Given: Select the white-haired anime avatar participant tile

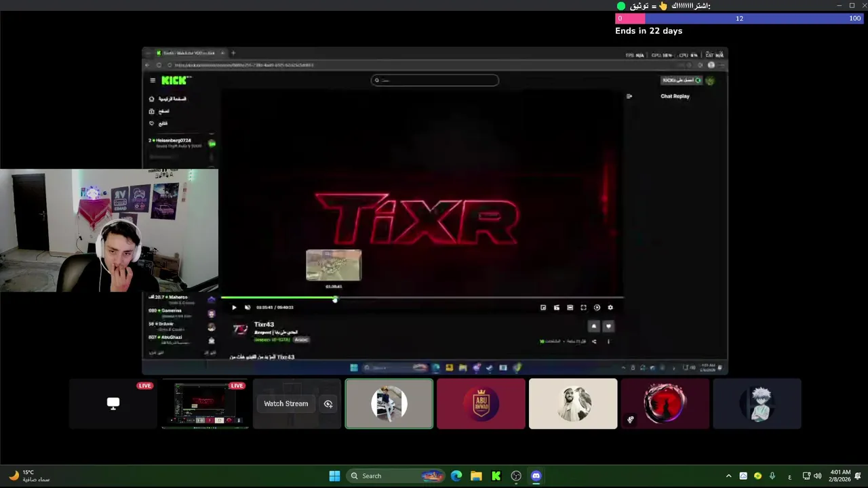Looking at the screenshot, I should [x=757, y=404].
